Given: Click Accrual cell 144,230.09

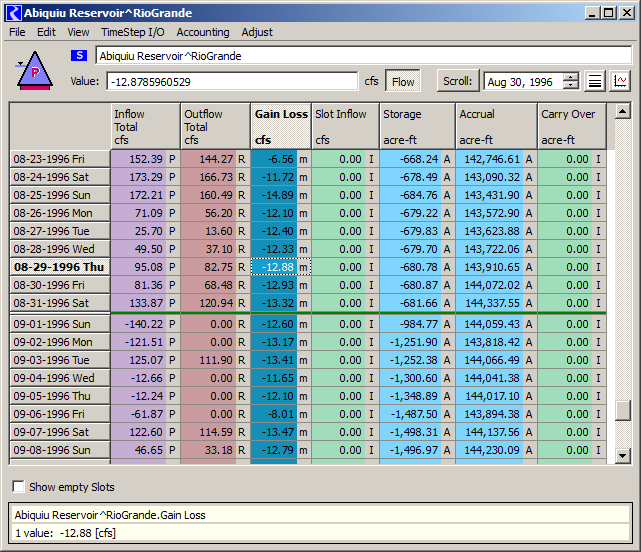Looking at the screenshot, I should coord(496,450).
